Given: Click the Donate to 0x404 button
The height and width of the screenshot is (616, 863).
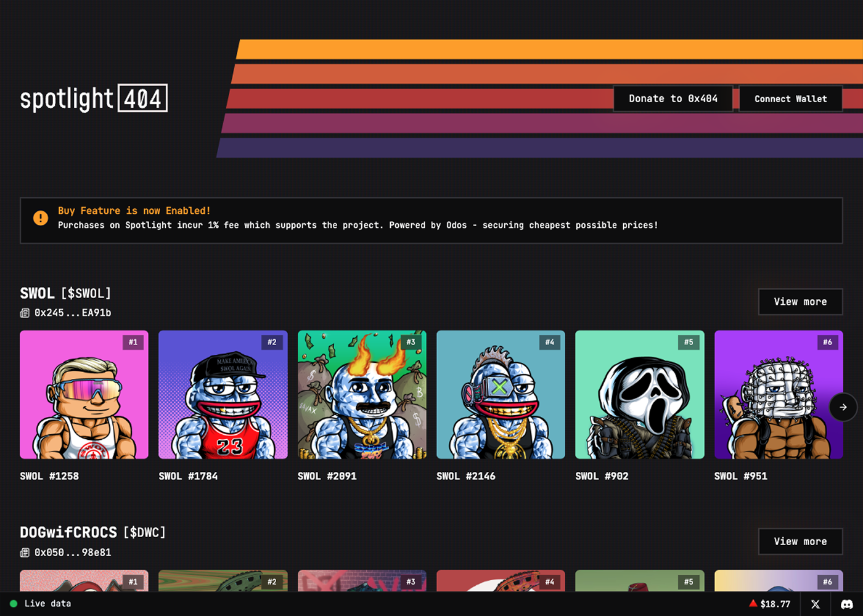Looking at the screenshot, I should [673, 99].
